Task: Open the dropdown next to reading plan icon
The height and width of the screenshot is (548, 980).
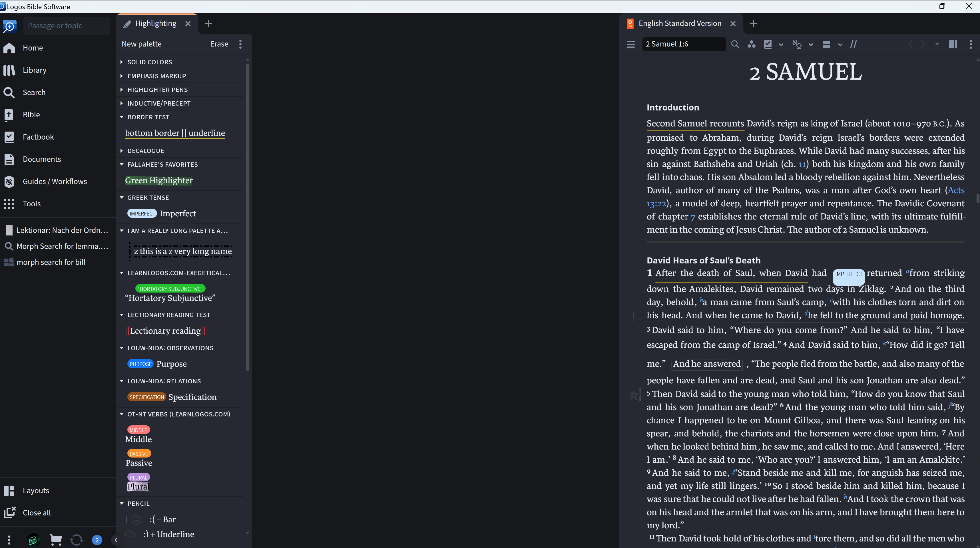Action: click(x=781, y=45)
